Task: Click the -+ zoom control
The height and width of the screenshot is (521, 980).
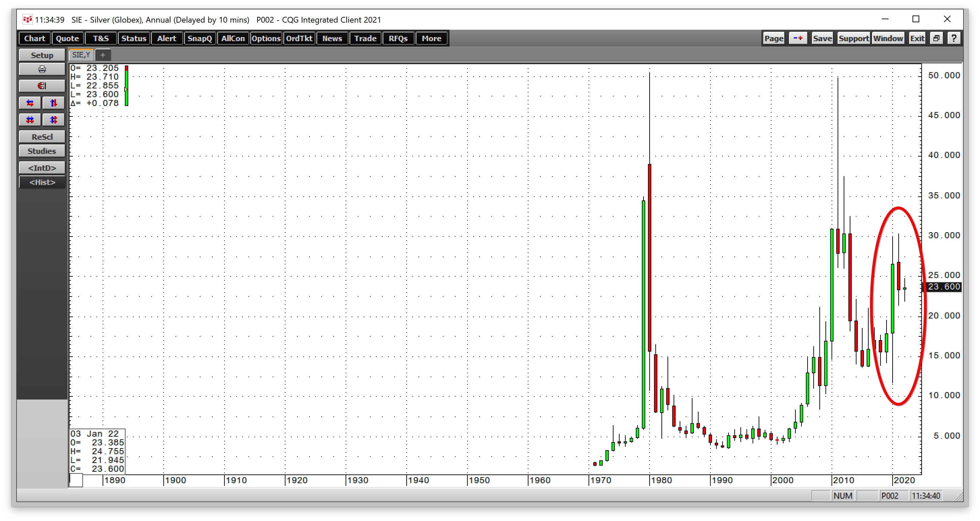Action: coord(798,38)
